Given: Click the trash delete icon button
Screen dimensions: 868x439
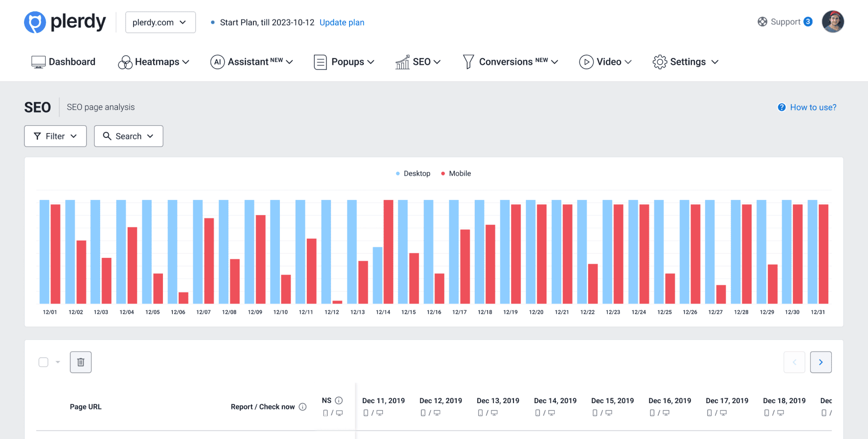Looking at the screenshot, I should click(81, 362).
